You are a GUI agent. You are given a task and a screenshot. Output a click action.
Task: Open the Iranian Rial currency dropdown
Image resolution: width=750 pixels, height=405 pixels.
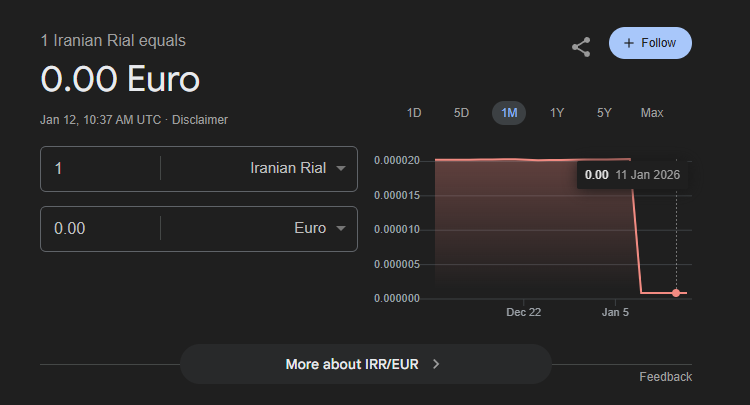point(298,168)
